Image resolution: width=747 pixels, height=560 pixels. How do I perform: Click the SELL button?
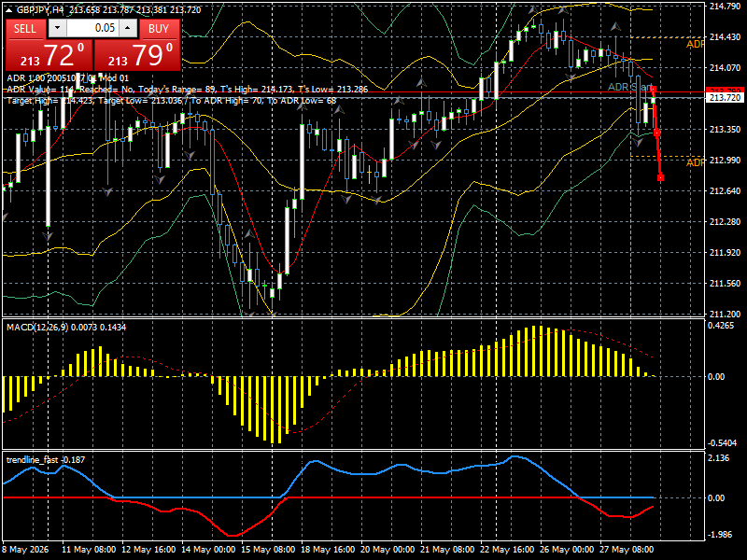26,29
